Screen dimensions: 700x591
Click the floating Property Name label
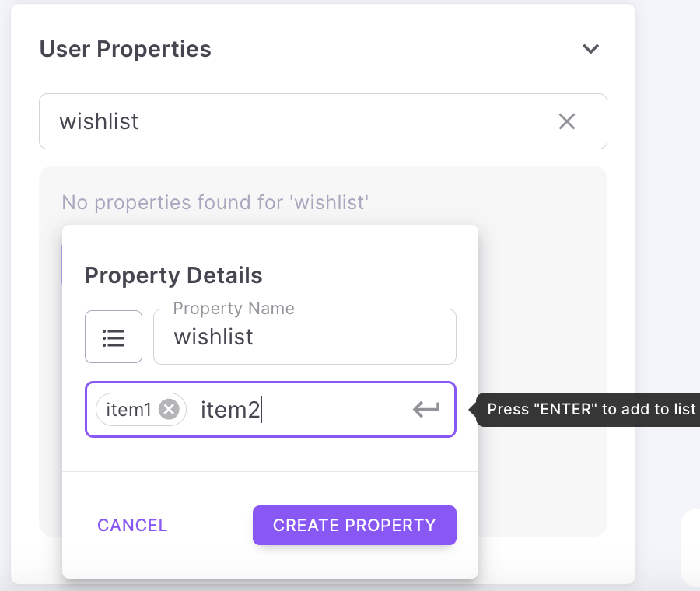(233, 309)
